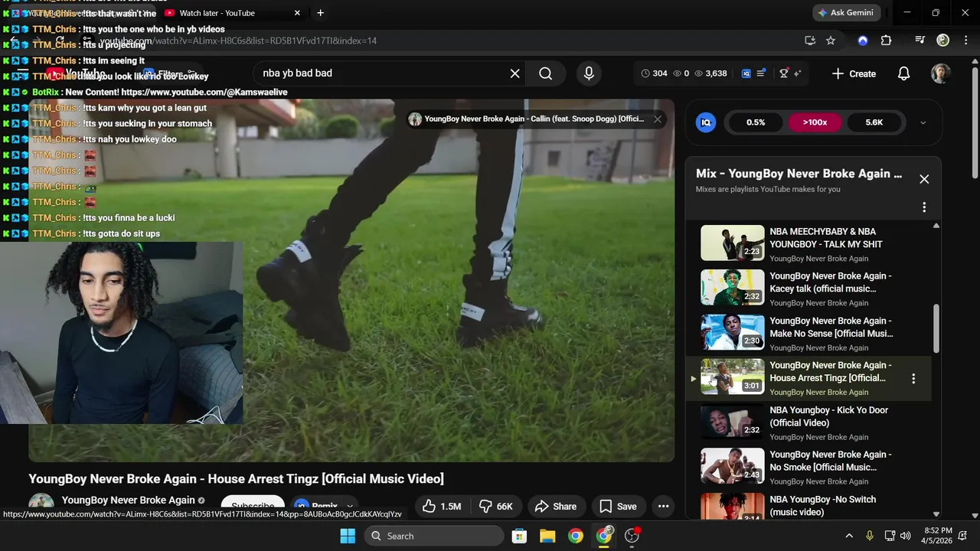Image resolution: width=980 pixels, height=551 pixels.
Task: Click the magnifier search button
Action: tap(545, 73)
